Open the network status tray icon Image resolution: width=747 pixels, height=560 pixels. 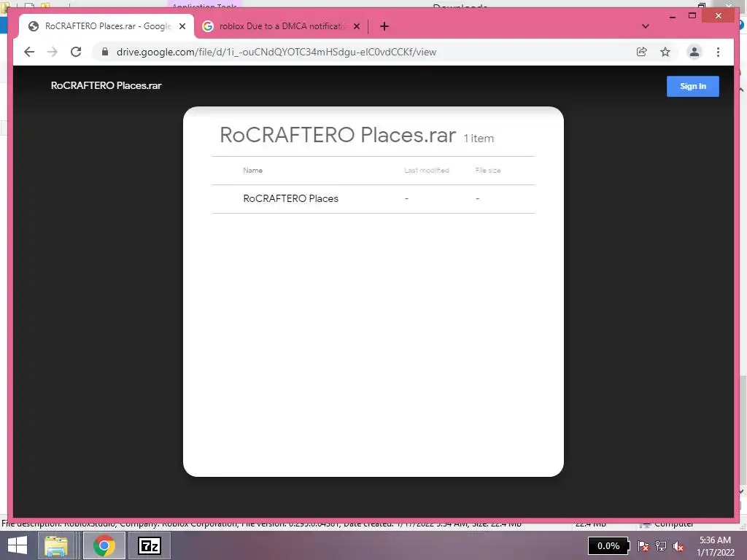661,546
